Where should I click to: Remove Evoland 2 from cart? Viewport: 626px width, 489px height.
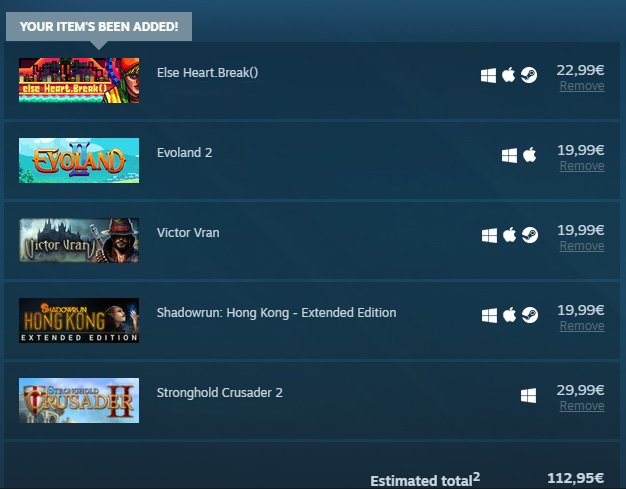(582, 166)
